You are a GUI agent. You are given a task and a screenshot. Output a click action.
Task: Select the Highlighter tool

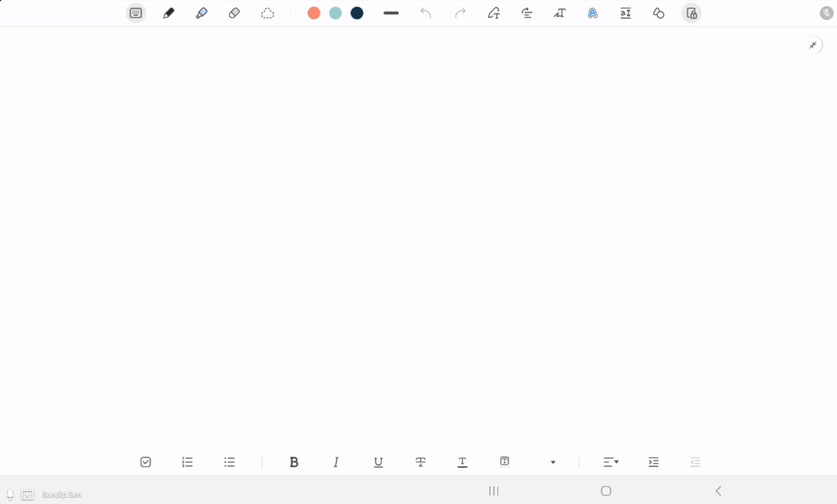point(202,13)
